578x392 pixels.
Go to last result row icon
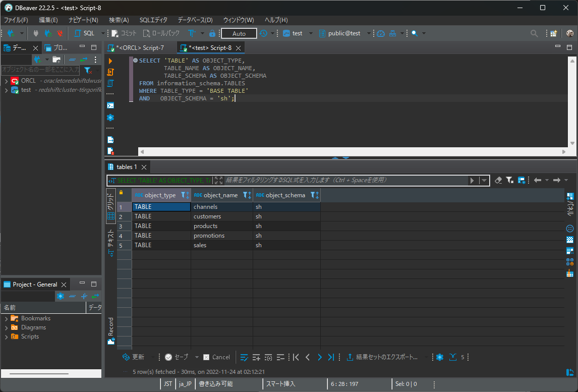(x=331, y=357)
